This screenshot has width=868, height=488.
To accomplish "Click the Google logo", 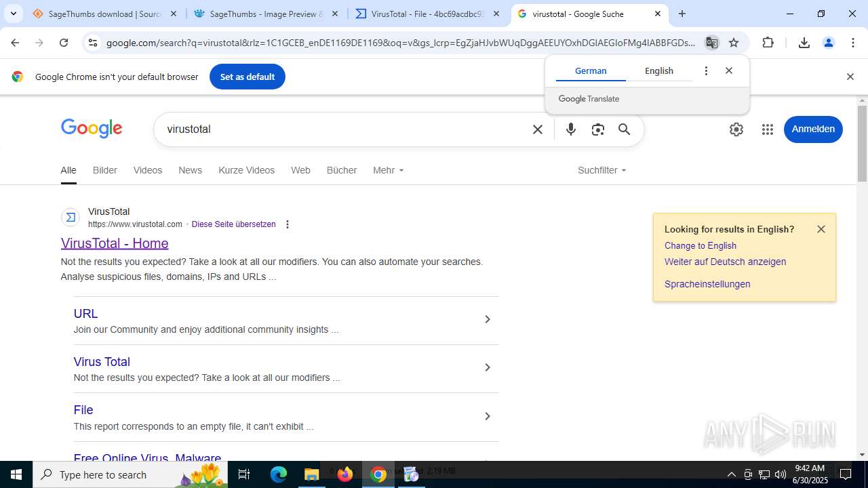I will [x=92, y=129].
